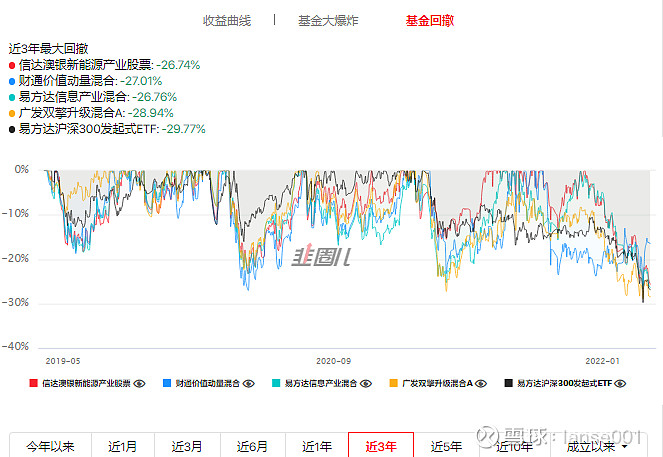
Task: Click teal legend square for 易方达信息产业混合
Action: click(x=276, y=383)
